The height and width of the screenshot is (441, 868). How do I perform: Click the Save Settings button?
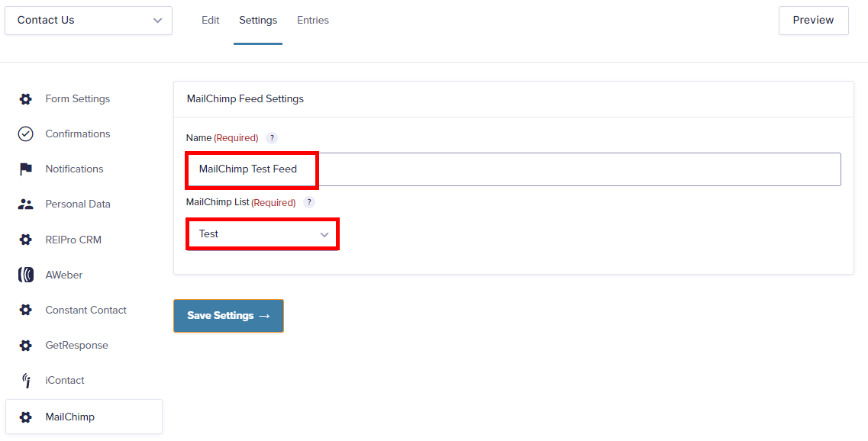(228, 316)
